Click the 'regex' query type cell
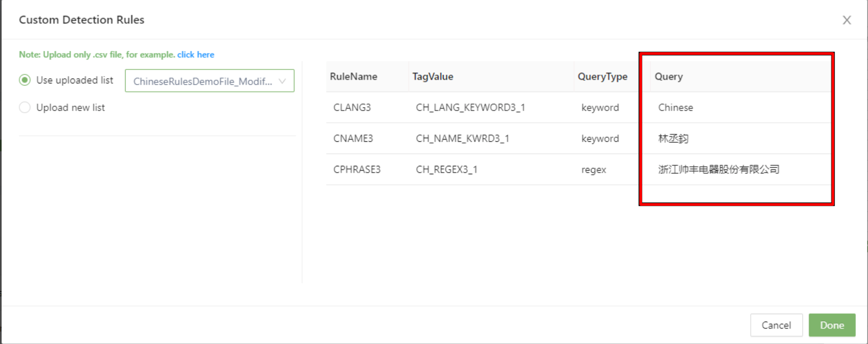 [593, 170]
